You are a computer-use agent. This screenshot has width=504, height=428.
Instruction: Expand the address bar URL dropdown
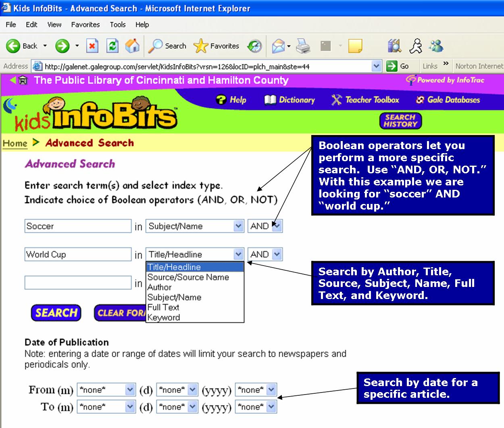tap(376, 66)
